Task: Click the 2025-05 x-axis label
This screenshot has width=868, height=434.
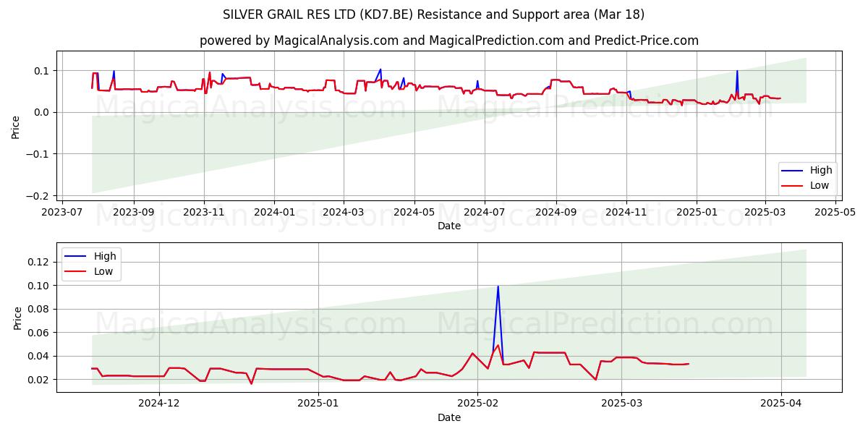Action: (x=835, y=213)
